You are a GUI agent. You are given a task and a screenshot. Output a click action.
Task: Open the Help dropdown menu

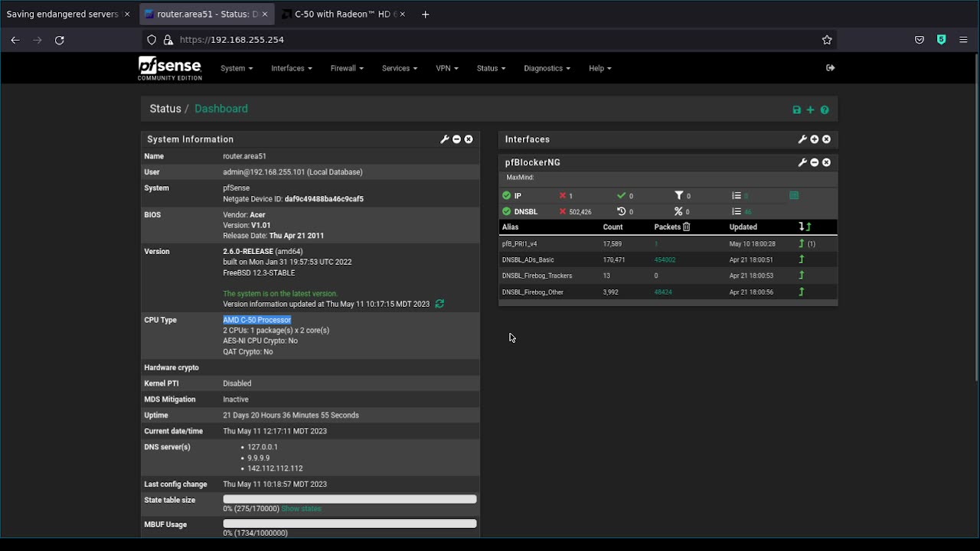coord(600,68)
